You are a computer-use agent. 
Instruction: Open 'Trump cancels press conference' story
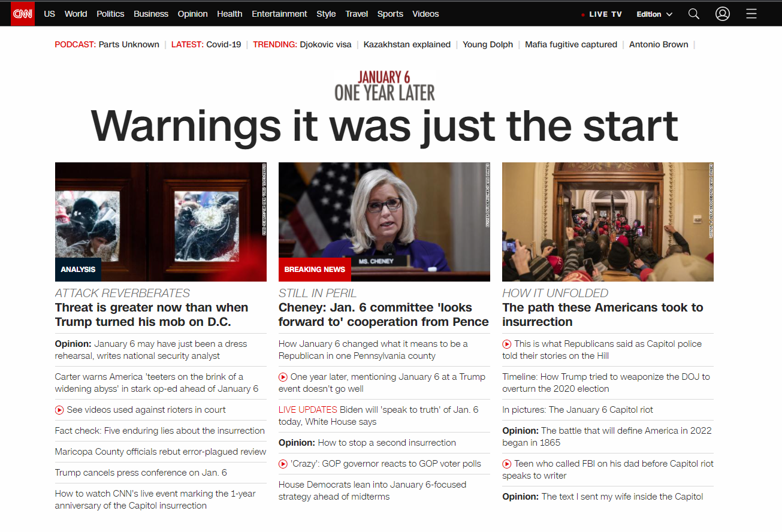141,473
